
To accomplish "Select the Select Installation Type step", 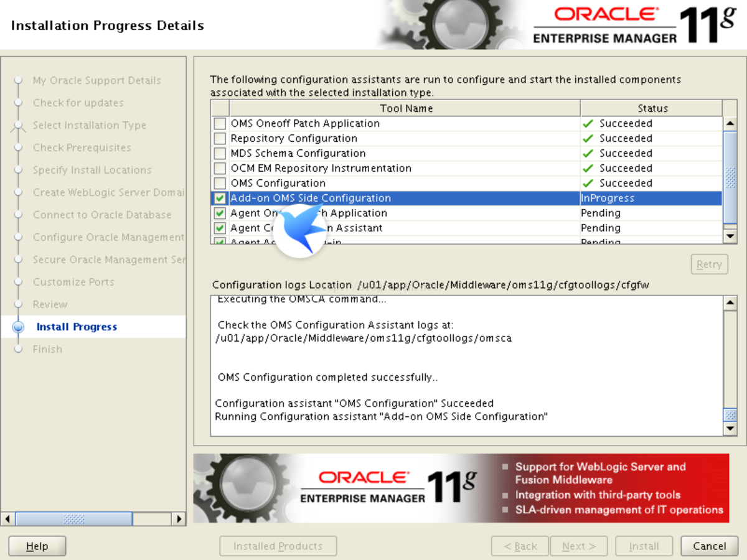I will pos(90,125).
